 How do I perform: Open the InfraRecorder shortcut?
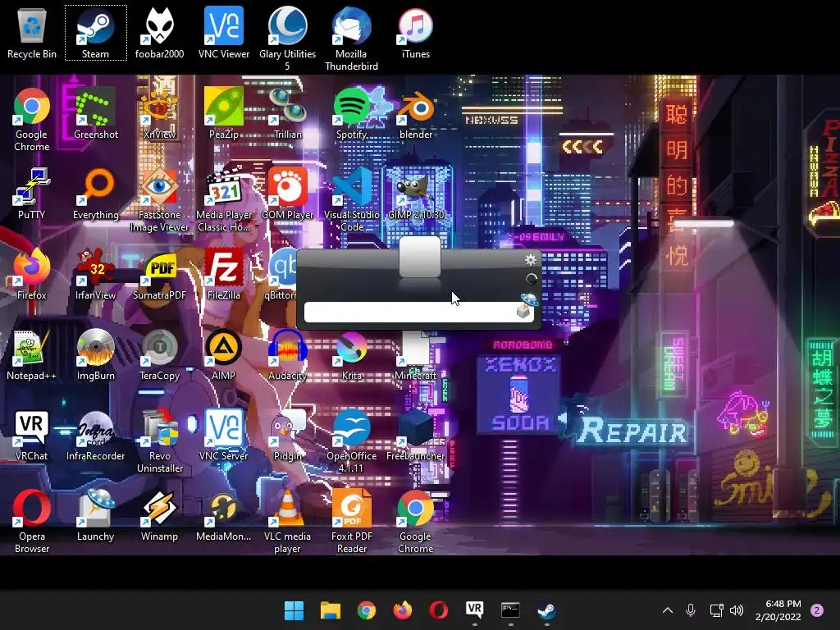(x=95, y=435)
